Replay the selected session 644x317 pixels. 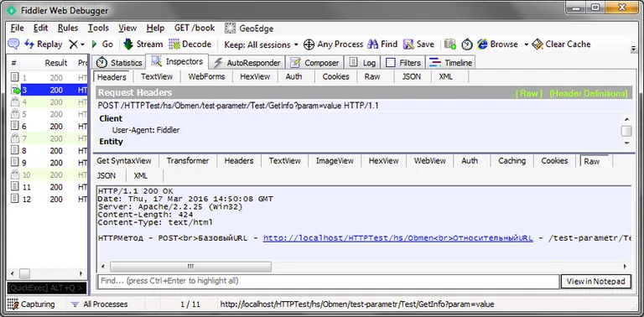[43, 44]
